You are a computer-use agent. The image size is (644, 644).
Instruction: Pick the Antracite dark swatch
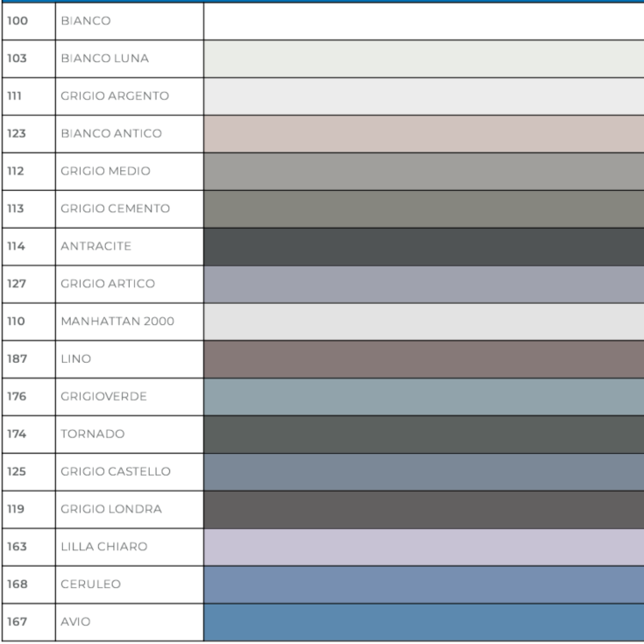tap(423, 246)
